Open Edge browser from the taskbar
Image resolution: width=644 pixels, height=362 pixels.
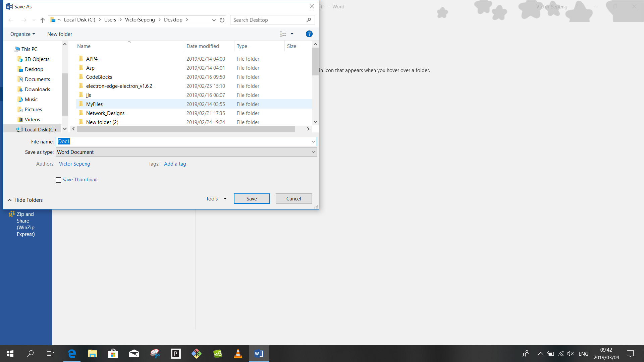point(72,354)
